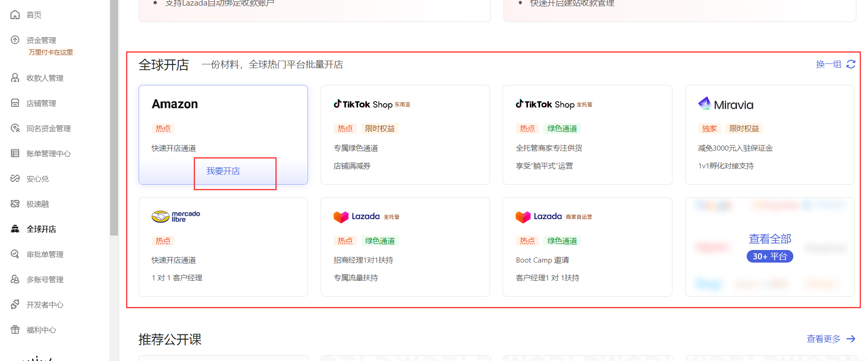Click the 资金管理 sidebar icon
The width and height of the screenshot is (868, 361).
[15, 40]
